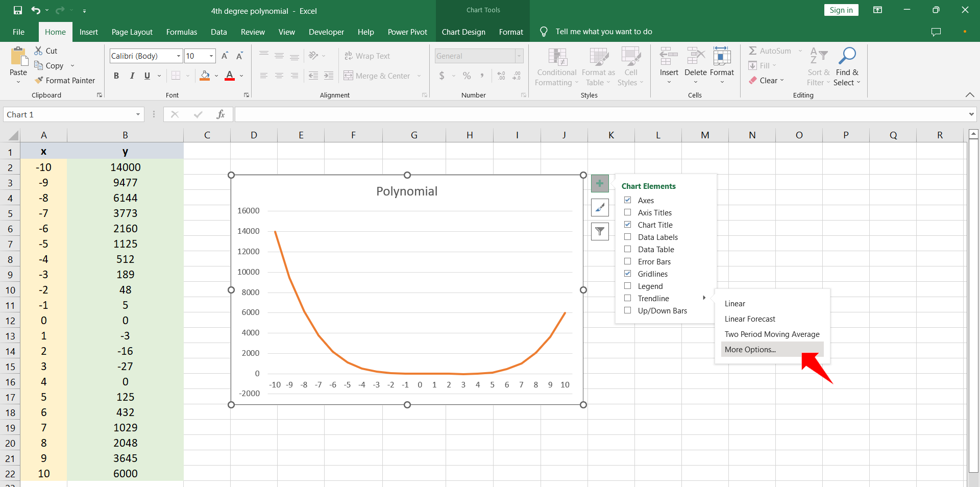Click the Chart Elements plus icon
This screenshot has width=980, height=487.
click(x=600, y=183)
